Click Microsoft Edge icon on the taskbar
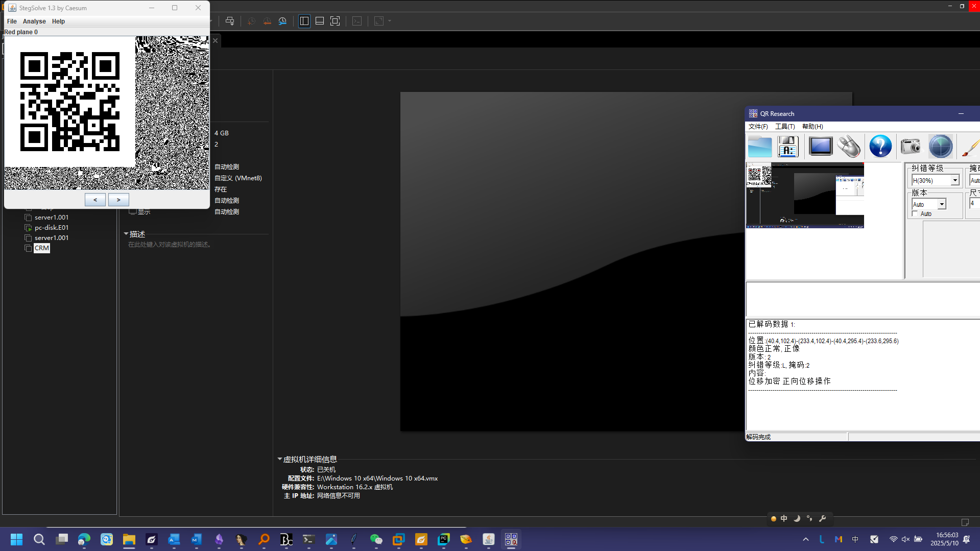This screenshot has height=551, width=980. 84,539
